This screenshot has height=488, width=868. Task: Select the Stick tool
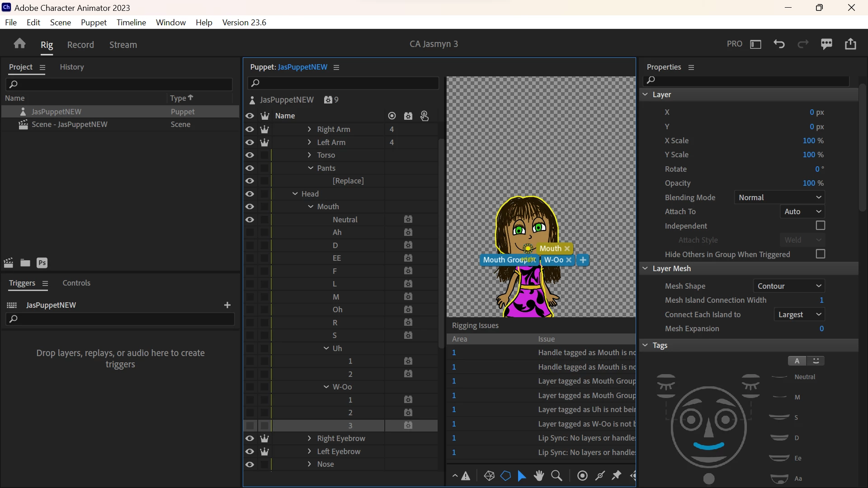pos(600,476)
